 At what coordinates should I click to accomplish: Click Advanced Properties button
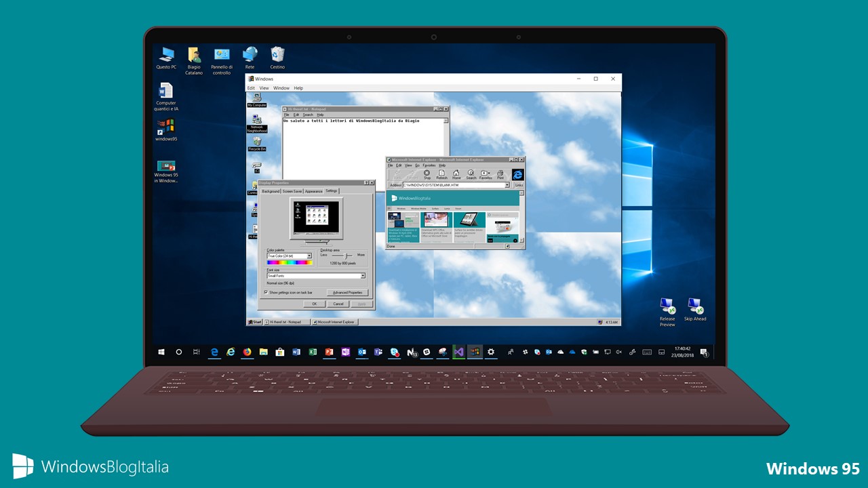point(348,293)
